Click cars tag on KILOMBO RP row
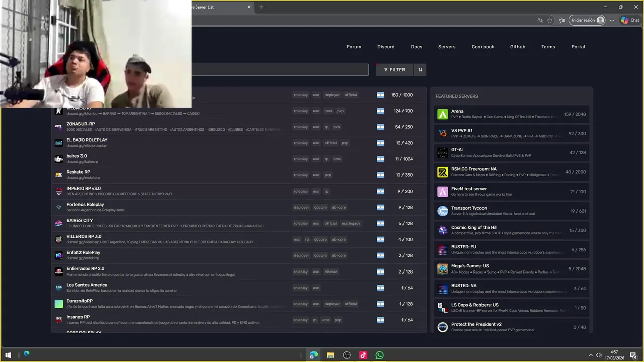This screenshot has height=362, width=644. point(328,111)
